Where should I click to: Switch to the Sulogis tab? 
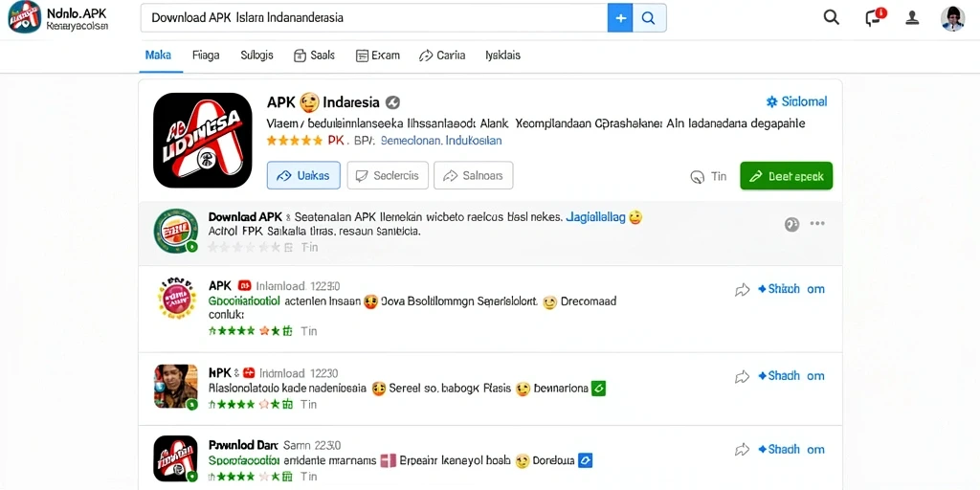tap(256, 55)
